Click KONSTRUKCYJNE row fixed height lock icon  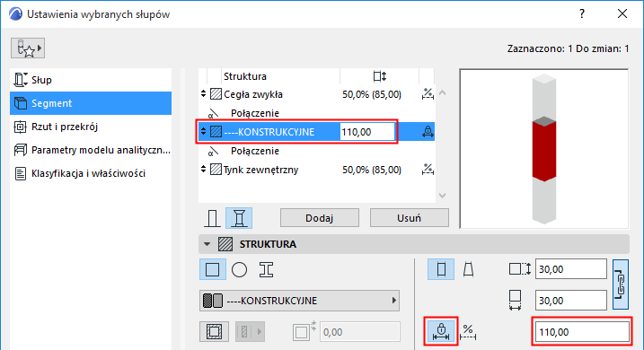[428, 132]
